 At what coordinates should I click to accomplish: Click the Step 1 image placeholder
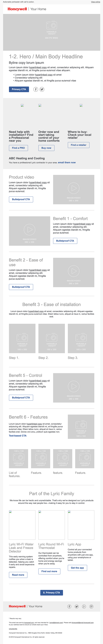tap(22, 338)
